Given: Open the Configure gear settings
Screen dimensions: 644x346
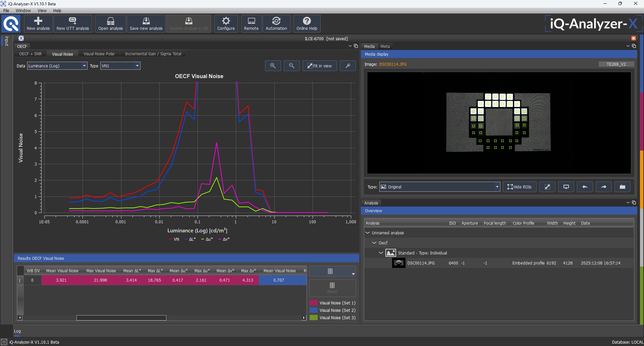Looking at the screenshot, I should click(x=226, y=23).
